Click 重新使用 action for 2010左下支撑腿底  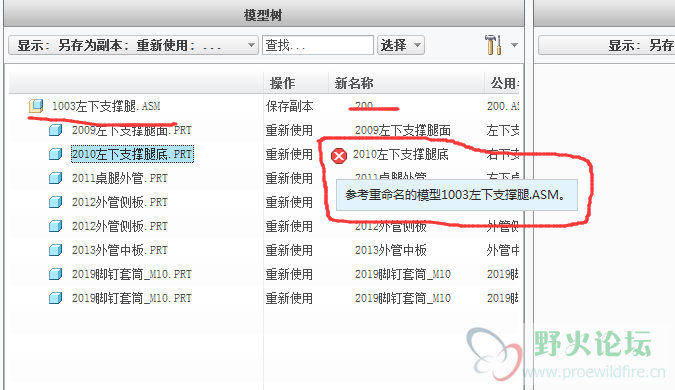(289, 154)
